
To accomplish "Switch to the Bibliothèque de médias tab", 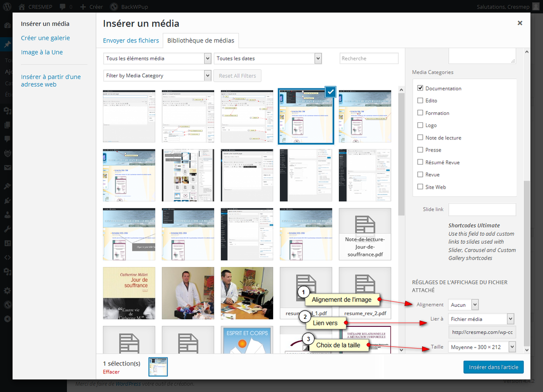I will point(201,40).
